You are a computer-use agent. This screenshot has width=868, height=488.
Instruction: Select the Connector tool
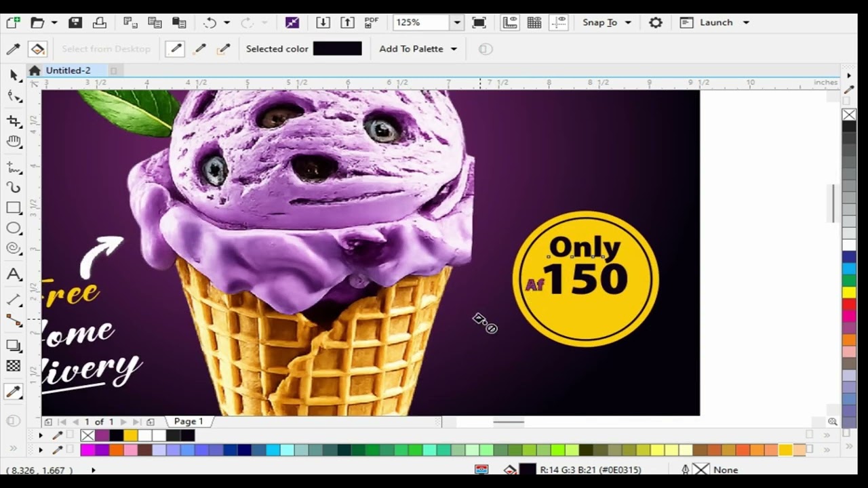pyautogui.click(x=14, y=320)
